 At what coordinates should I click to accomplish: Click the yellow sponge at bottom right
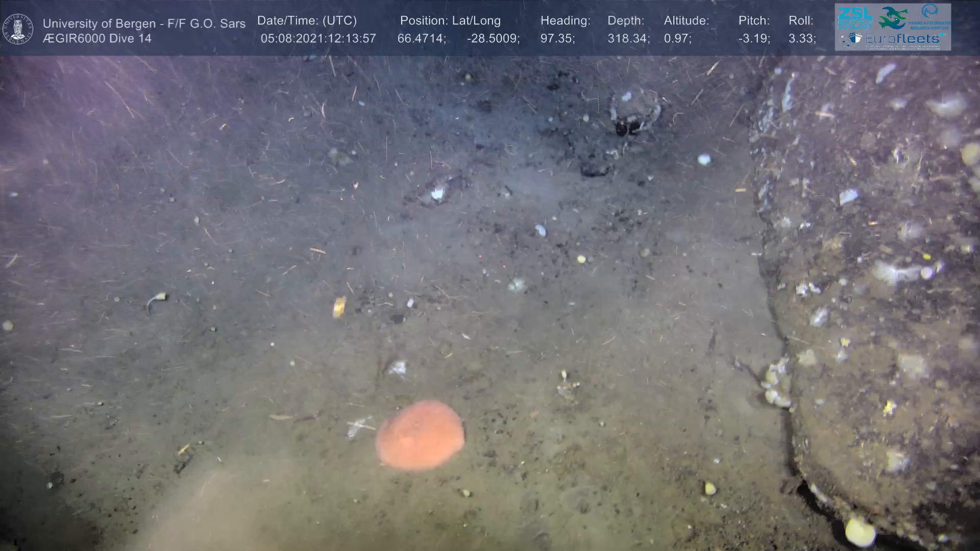pos(860,532)
